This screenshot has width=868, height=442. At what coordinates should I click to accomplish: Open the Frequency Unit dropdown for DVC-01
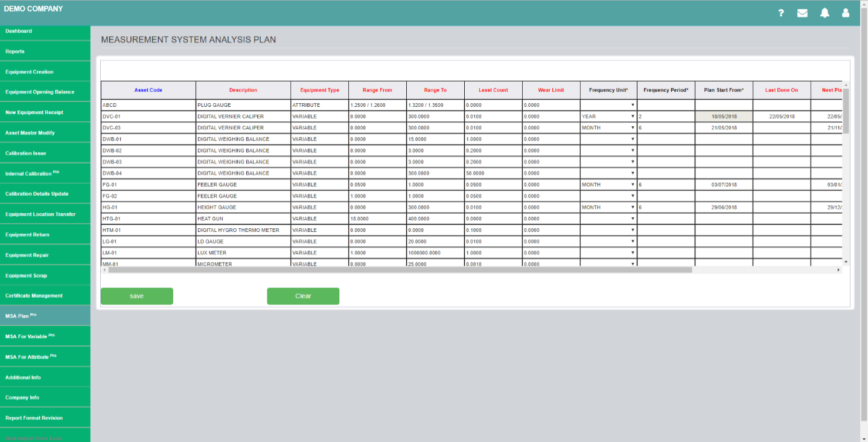tap(631, 116)
